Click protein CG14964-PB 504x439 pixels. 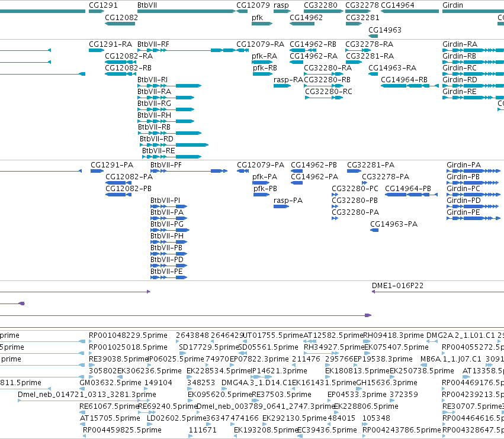[411, 195]
